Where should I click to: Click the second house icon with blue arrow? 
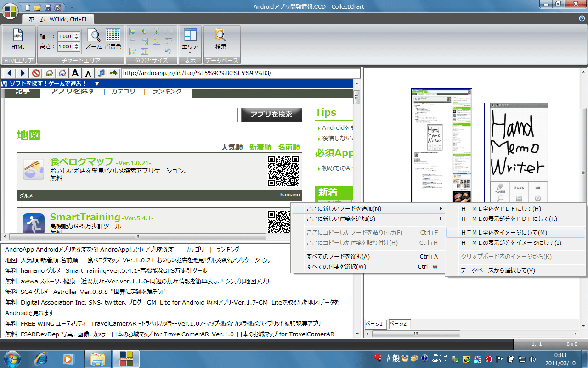(62, 73)
